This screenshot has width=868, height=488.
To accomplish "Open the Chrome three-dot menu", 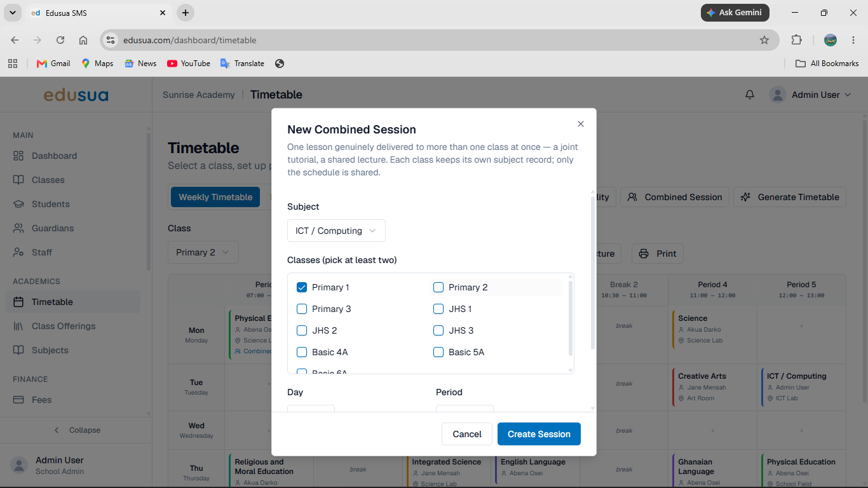I will click(852, 40).
